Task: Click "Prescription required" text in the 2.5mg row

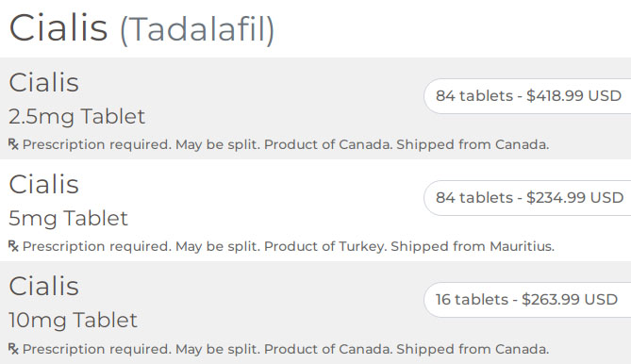Action: (97, 144)
